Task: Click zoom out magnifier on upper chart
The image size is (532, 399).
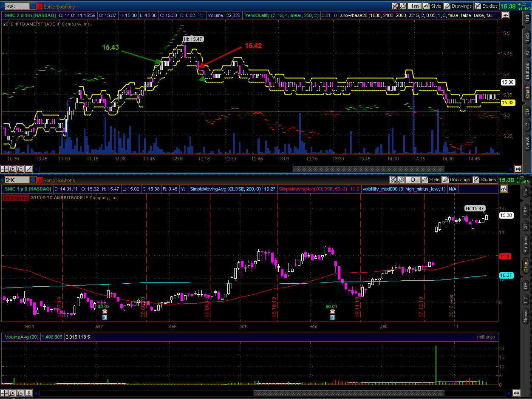Action: (20, 169)
